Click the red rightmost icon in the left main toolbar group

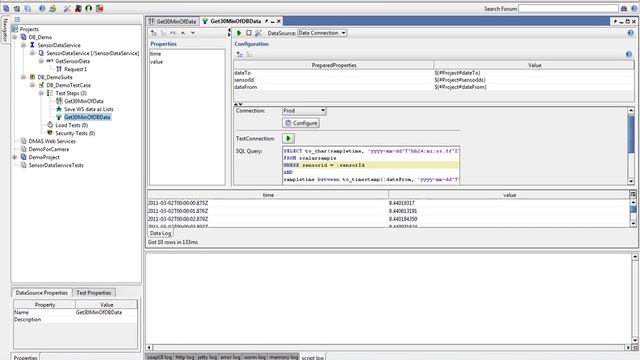(x=100, y=8)
